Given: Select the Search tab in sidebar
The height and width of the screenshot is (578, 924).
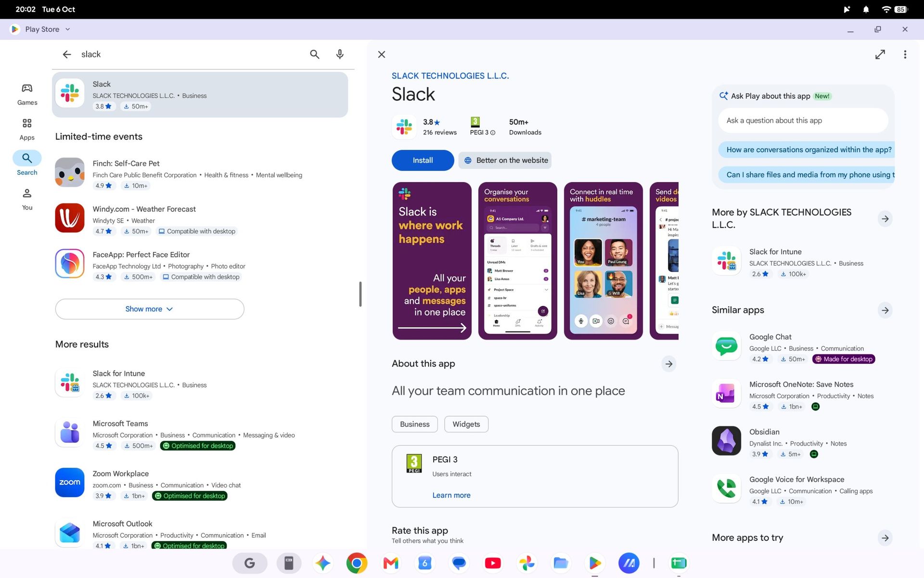Looking at the screenshot, I should 27,164.
